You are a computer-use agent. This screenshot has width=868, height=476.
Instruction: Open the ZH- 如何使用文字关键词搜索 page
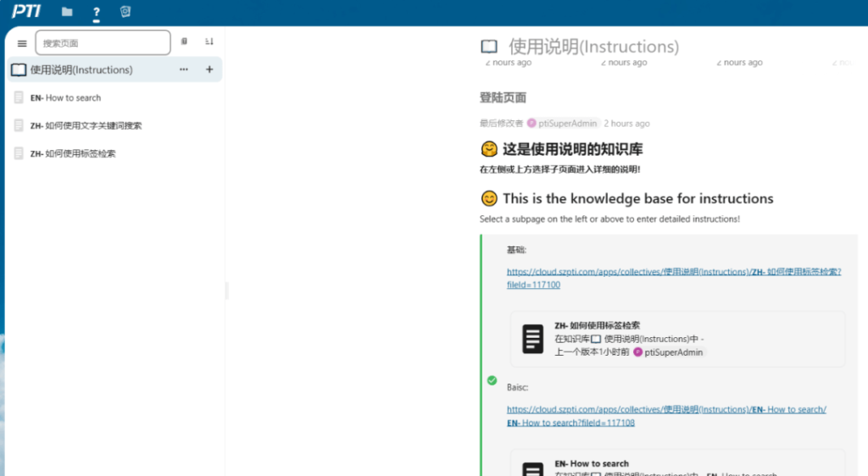(x=86, y=125)
